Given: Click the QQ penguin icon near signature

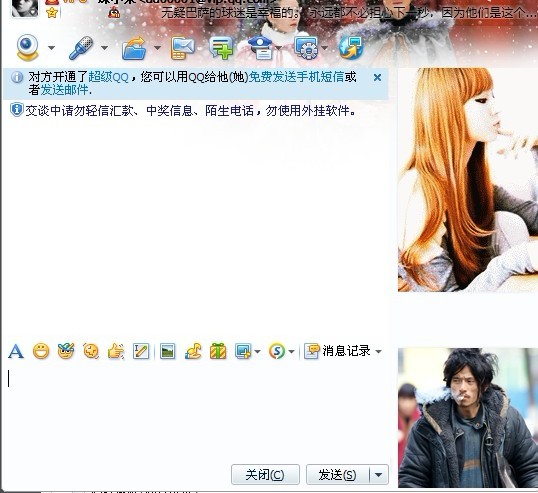Looking at the screenshot, I should point(114,13).
